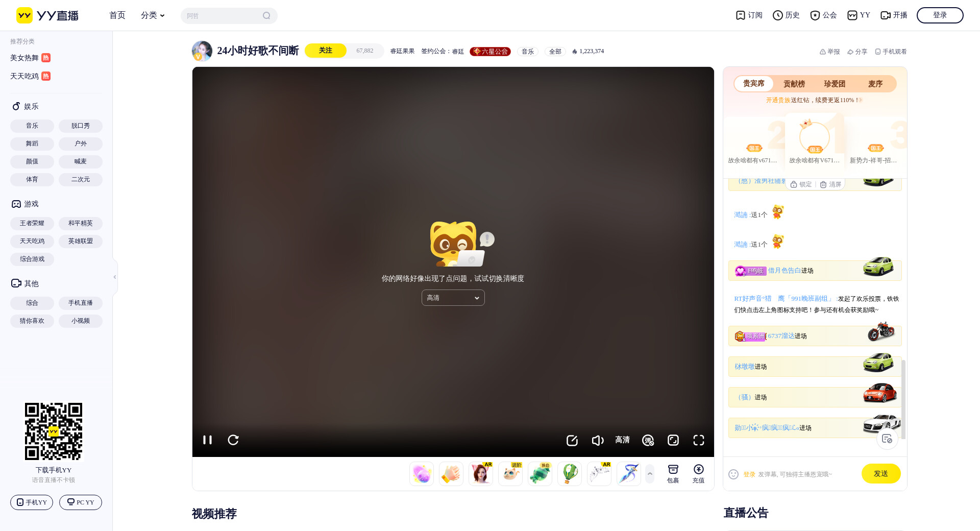Screen dimensions: 980x531
Task: Click the 下载手机YY QR code
Action: [x=54, y=431]
